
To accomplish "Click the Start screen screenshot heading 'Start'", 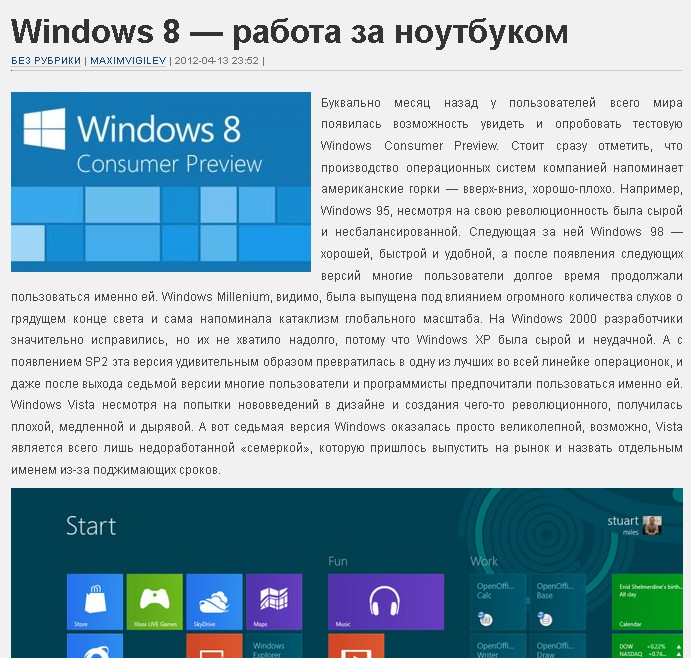I will (91, 526).
